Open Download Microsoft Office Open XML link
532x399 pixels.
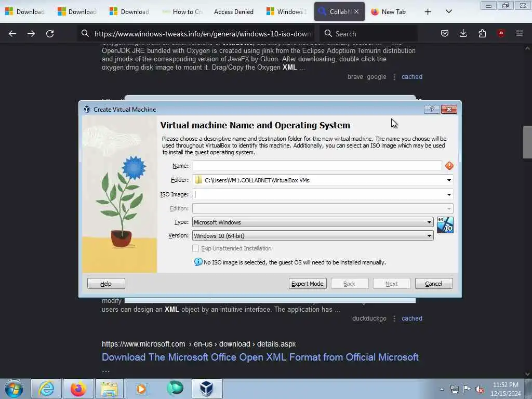[260, 357]
